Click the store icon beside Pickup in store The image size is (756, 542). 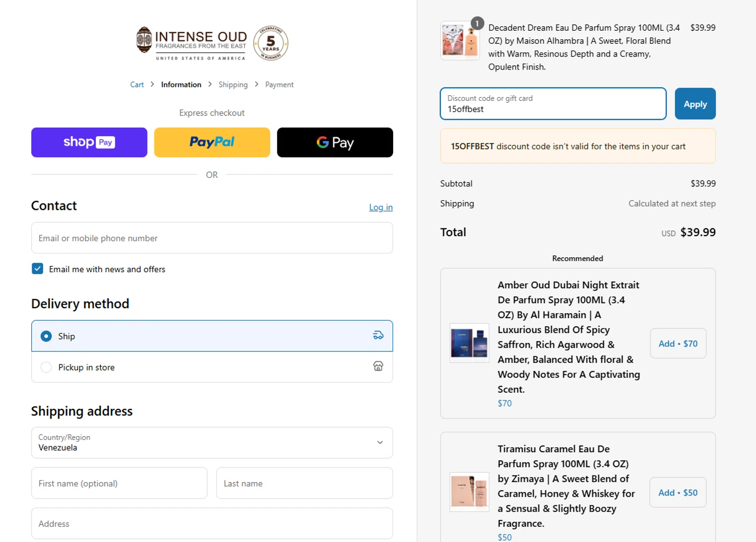click(378, 367)
